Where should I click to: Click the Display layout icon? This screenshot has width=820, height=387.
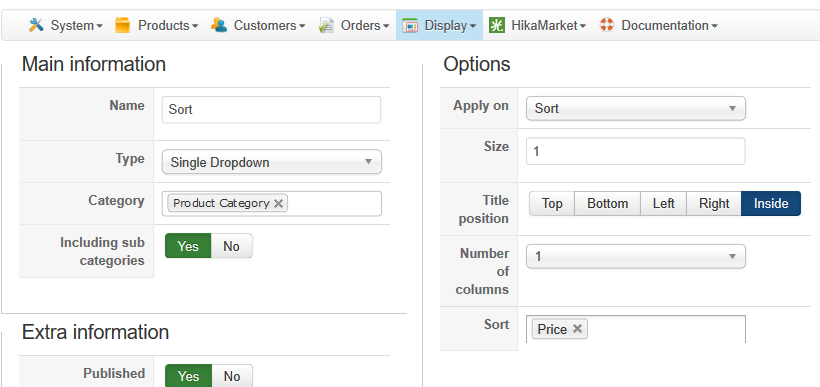409,25
